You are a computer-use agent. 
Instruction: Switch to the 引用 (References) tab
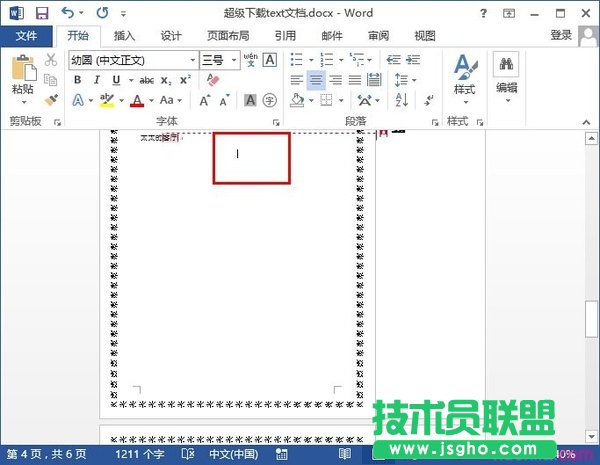tap(285, 36)
